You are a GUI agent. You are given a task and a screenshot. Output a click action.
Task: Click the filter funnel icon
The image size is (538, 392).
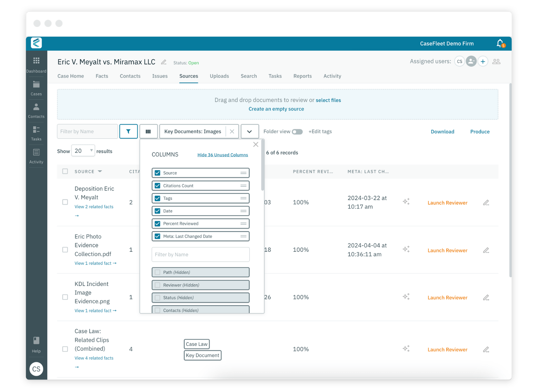coord(128,131)
